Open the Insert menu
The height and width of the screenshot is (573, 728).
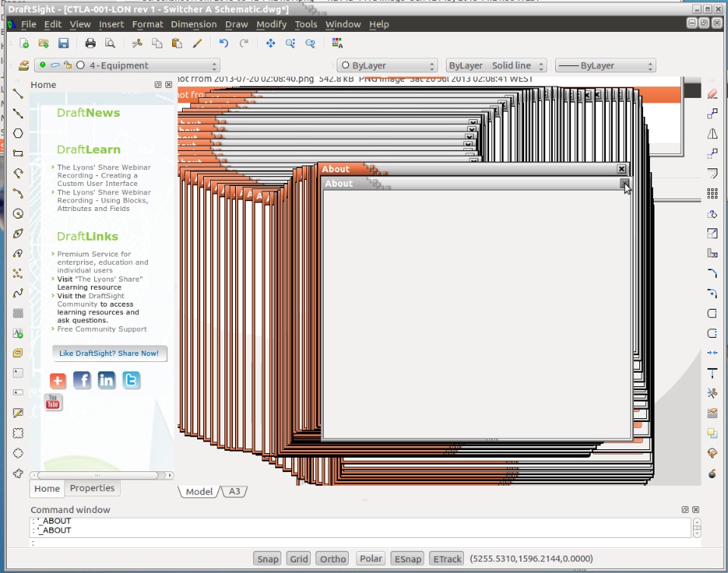111,24
